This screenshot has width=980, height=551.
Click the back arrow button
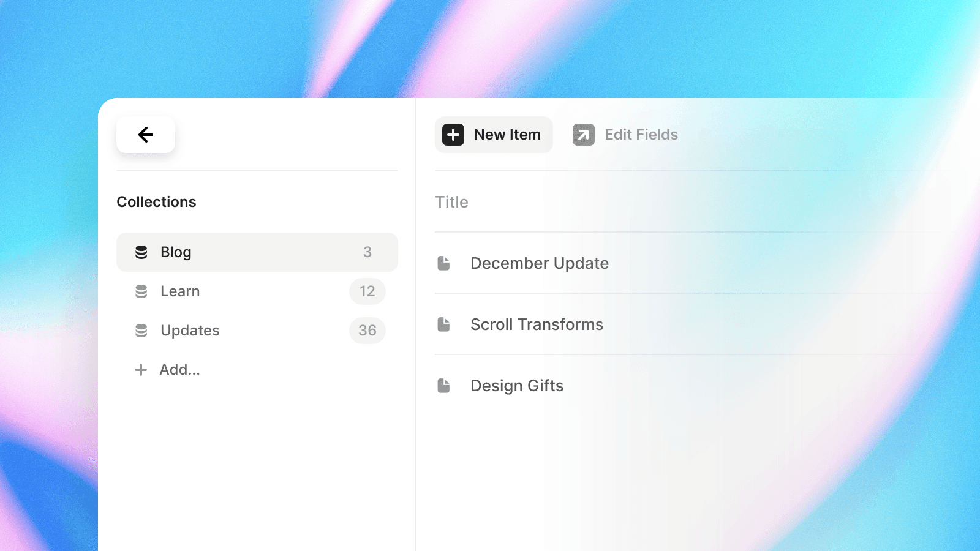click(x=146, y=135)
